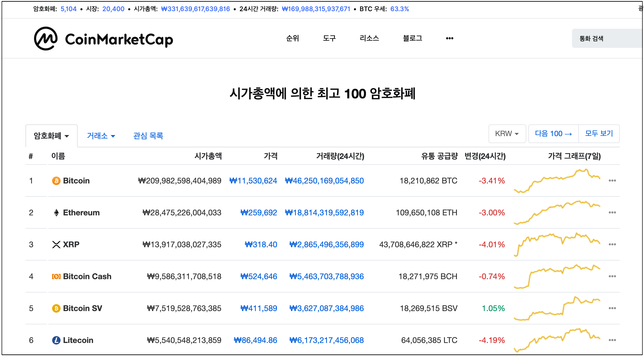
Task: Click the CoinMarketCap logo icon
Action: (x=46, y=39)
